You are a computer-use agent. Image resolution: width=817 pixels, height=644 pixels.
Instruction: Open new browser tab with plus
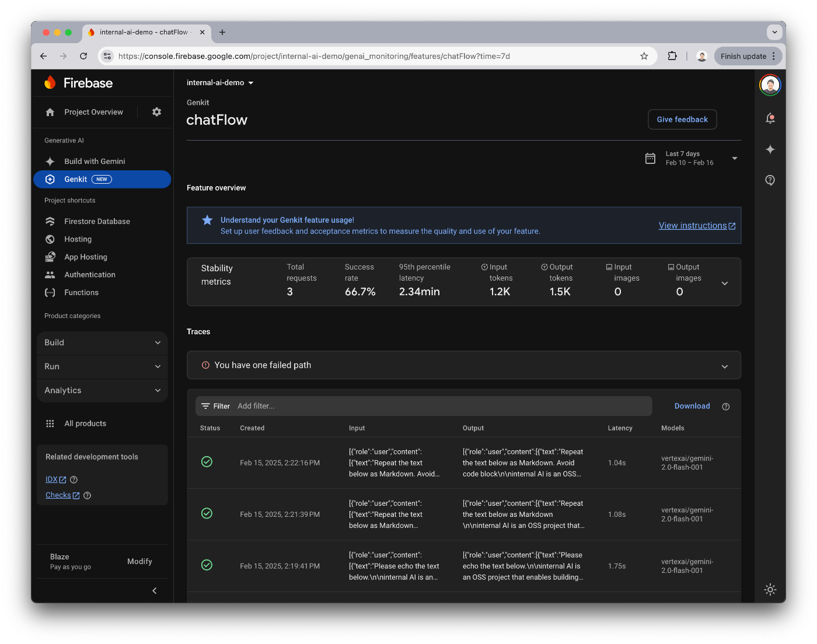[222, 32]
